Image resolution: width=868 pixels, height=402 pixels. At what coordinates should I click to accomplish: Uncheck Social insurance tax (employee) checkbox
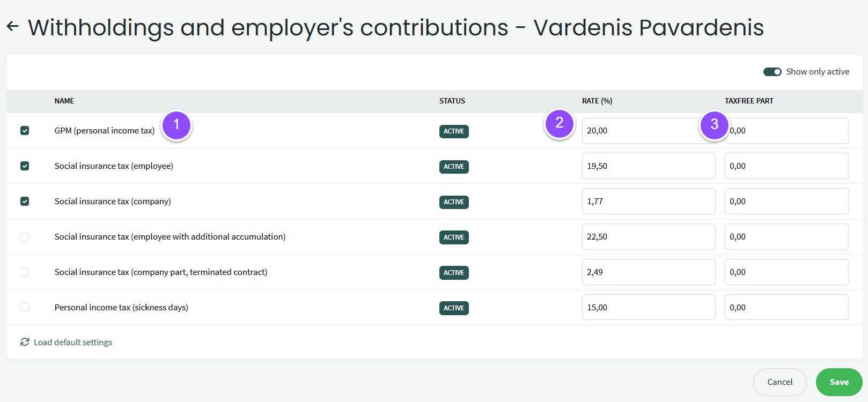(25, 166)
